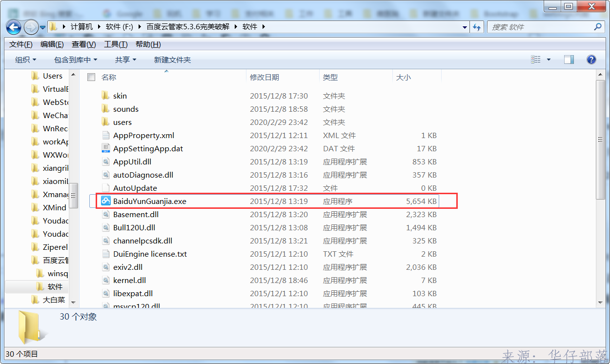Screen dimensions: 610x364
Task: Open the 帮助(H) menu
Action: tap(148, 44)
